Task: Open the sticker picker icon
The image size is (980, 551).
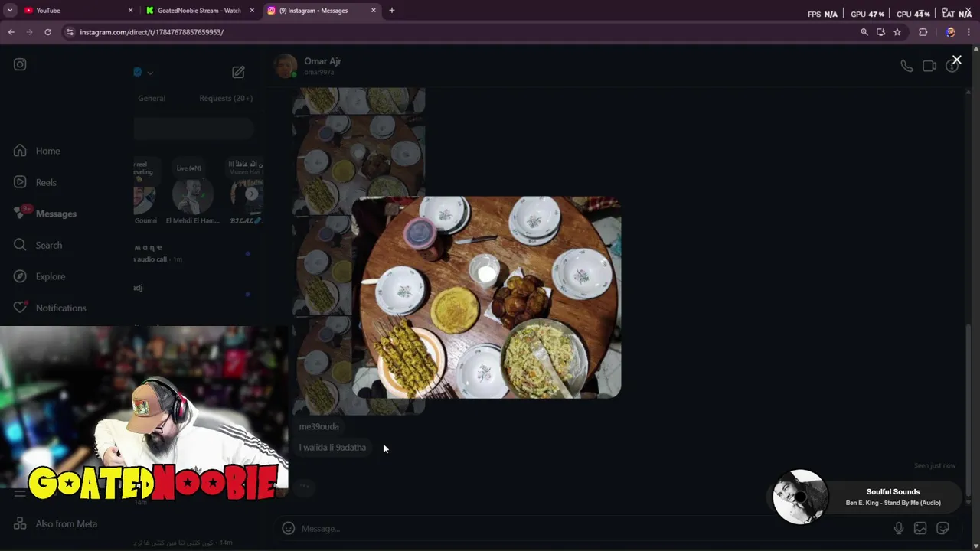Action: 942,528
